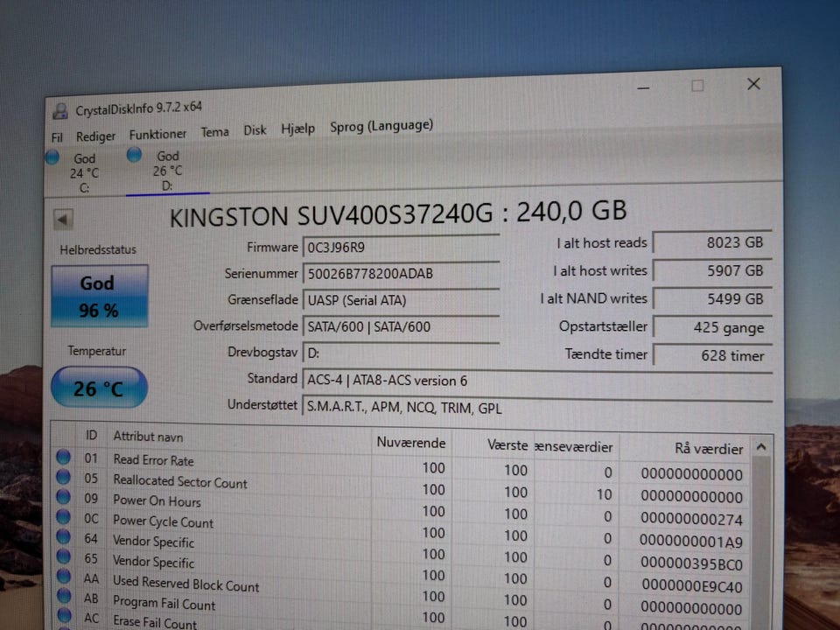The width and height of the screenshot is (840, 630).
Task: Click status dot for Reallocated Sector Count
Action: click(x=63, y=477)
